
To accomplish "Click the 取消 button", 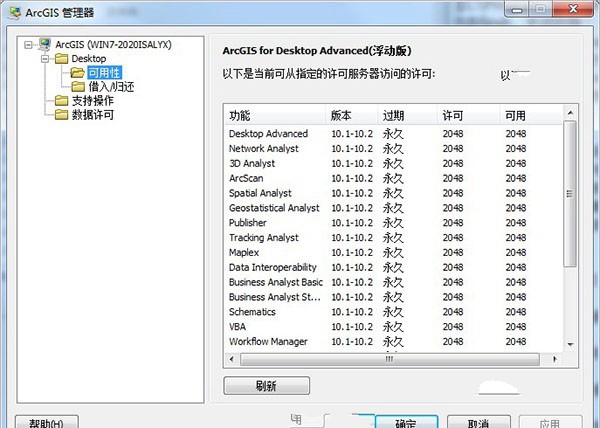I will (x=478, y=421).
